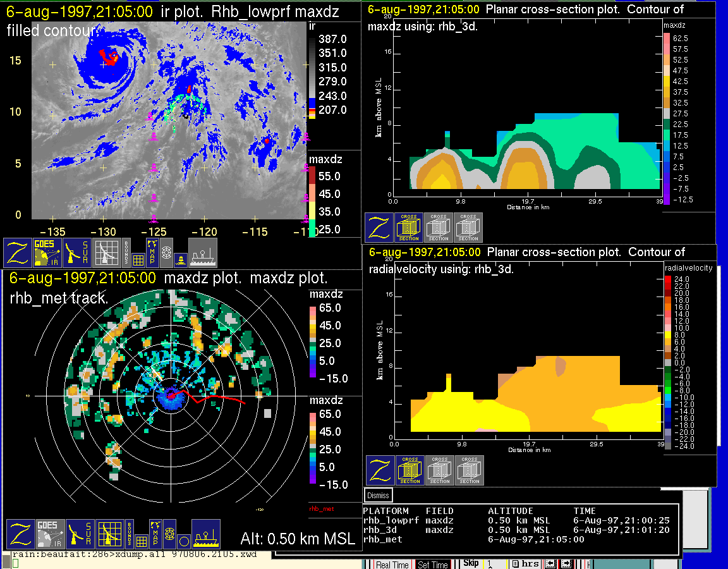Select the SUR radar icon in top plot toolbar
The height and width of the screenshot is (569, 728).
(x=77, y=252)
